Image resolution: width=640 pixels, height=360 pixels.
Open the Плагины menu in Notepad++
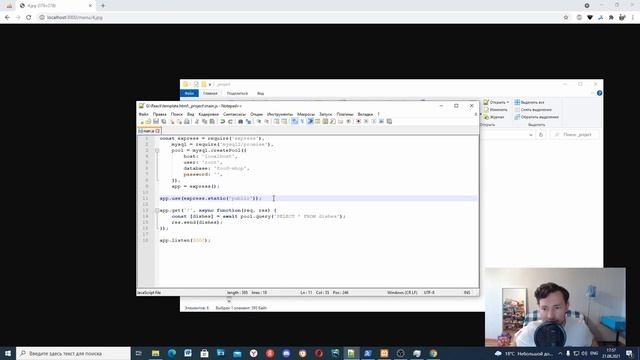[x=345, y=114]
